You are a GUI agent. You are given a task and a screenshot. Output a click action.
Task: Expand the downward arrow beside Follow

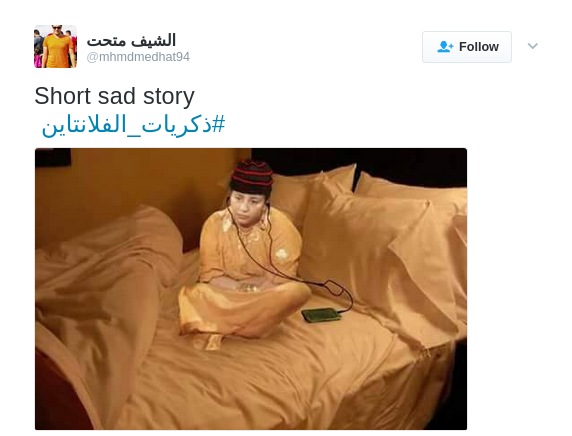pos(533,46)
